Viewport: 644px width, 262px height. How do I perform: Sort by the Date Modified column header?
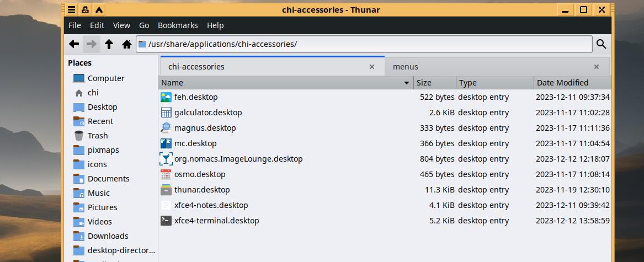(572, 83)
